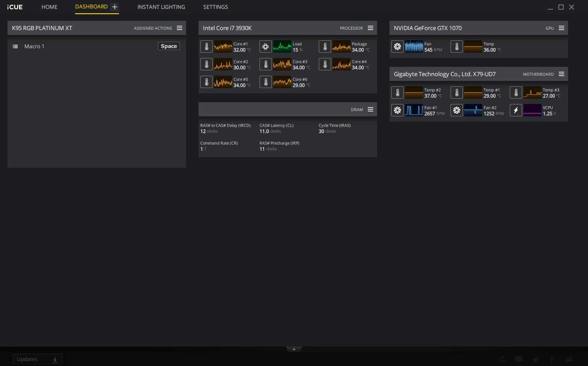Screen dimensions: 588x366
Task: Click the GPU Fan blue graph
Action: [x=414, y=46]
